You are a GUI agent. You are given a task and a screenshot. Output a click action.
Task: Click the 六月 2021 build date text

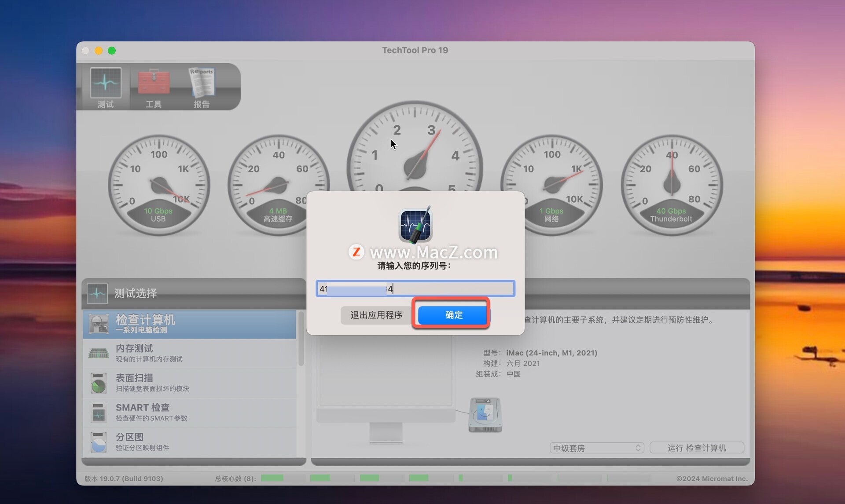tap(523, 363)
